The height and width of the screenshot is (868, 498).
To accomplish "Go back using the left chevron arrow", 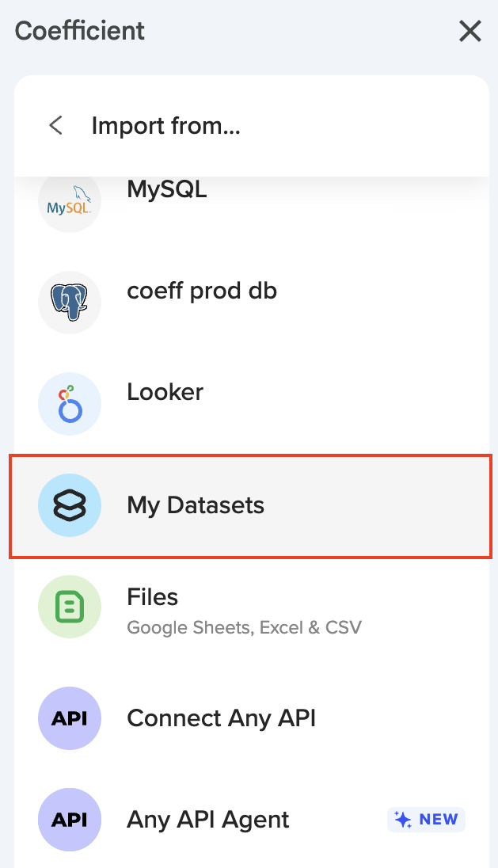I will pos(55,125).
